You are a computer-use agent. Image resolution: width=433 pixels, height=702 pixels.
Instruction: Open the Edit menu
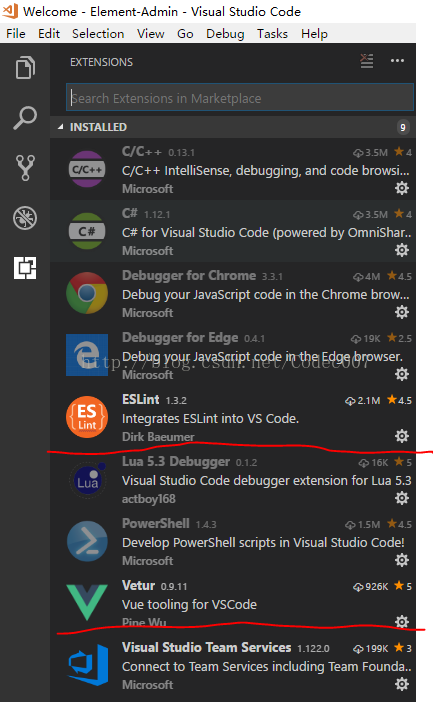[49, 34]
